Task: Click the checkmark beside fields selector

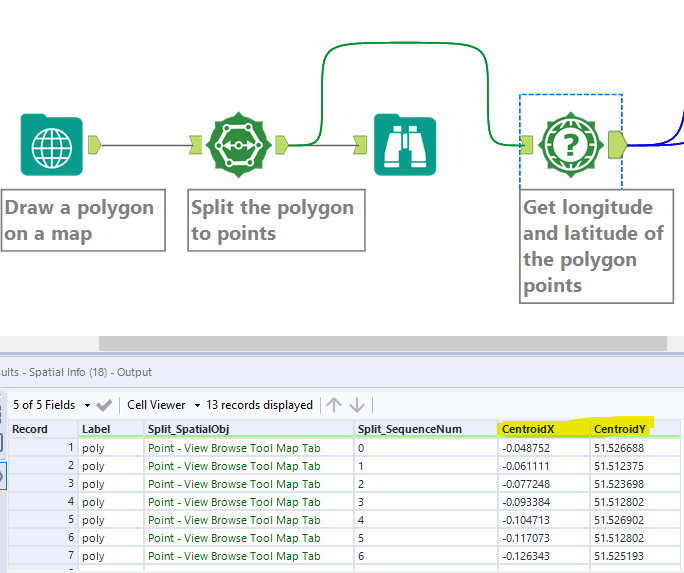Action: [x=104, y=405]
